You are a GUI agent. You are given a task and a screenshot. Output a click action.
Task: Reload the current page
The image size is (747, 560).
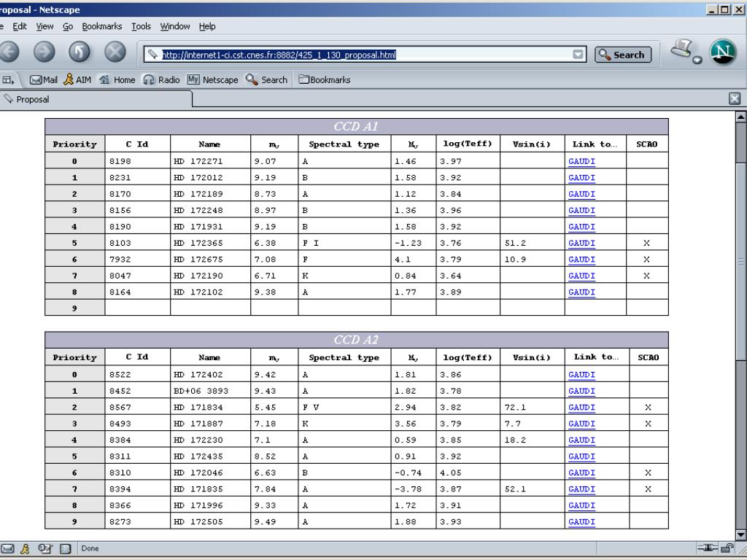pyautogui.click(x=80, y=52)
